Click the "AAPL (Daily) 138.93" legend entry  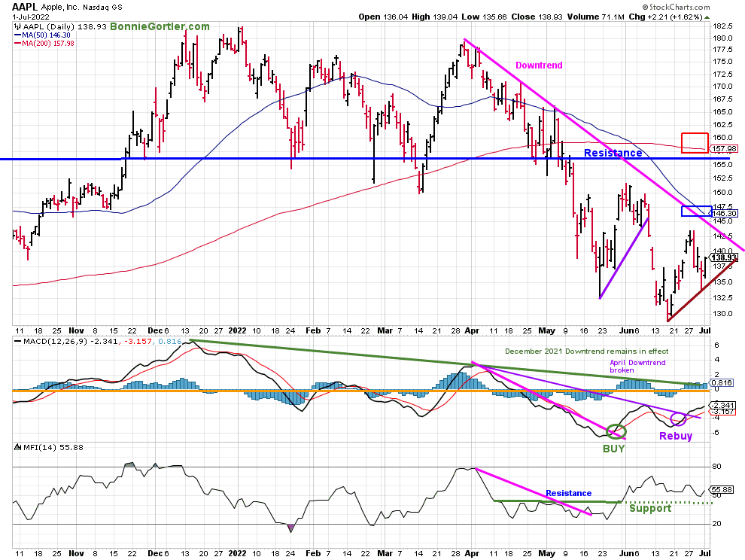[x=65, y=26]
